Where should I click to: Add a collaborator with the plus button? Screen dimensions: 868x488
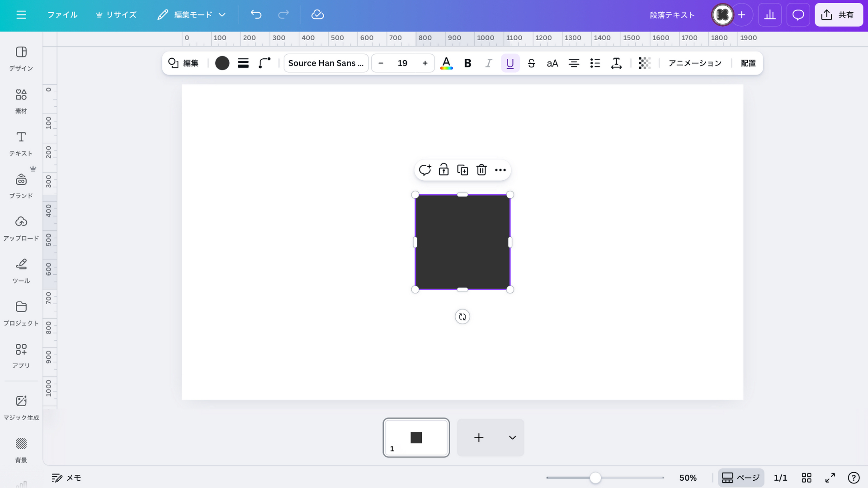742,14
